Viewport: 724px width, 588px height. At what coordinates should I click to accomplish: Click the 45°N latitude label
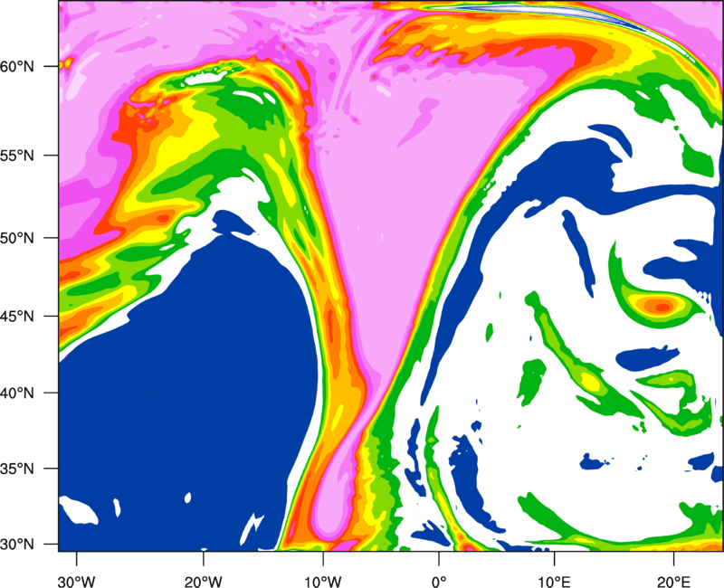point(19,317)
